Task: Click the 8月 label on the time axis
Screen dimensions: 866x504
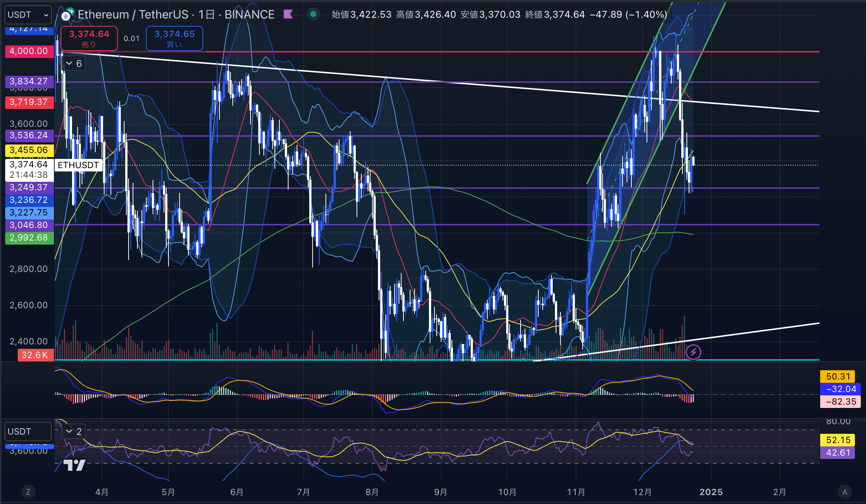Action: pos(372,492)
